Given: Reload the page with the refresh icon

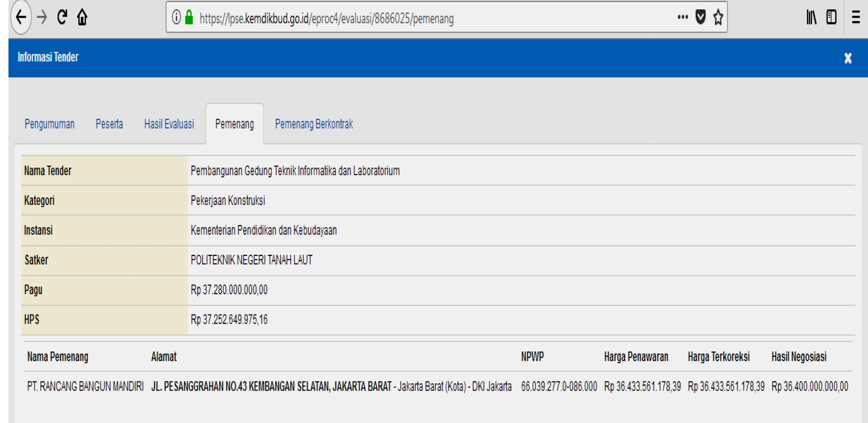Looking at the screenshot, I should [x=62, y=17].
